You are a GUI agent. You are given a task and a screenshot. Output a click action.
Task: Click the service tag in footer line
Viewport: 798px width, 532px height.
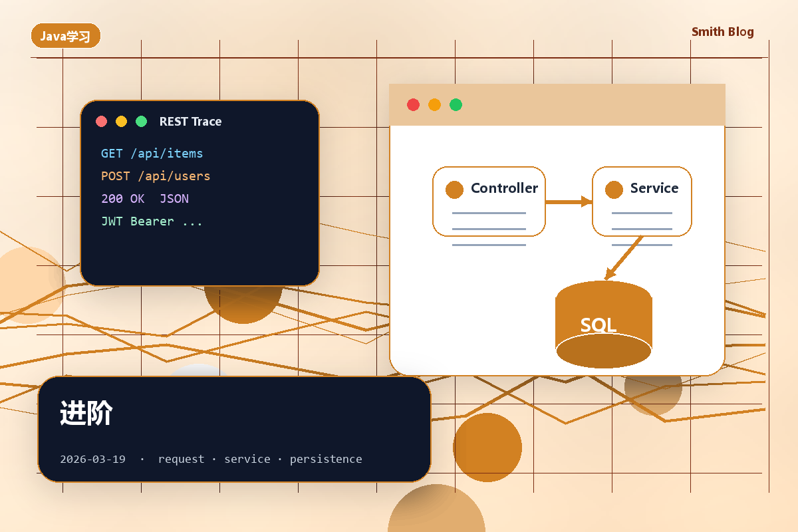(247, 460)
